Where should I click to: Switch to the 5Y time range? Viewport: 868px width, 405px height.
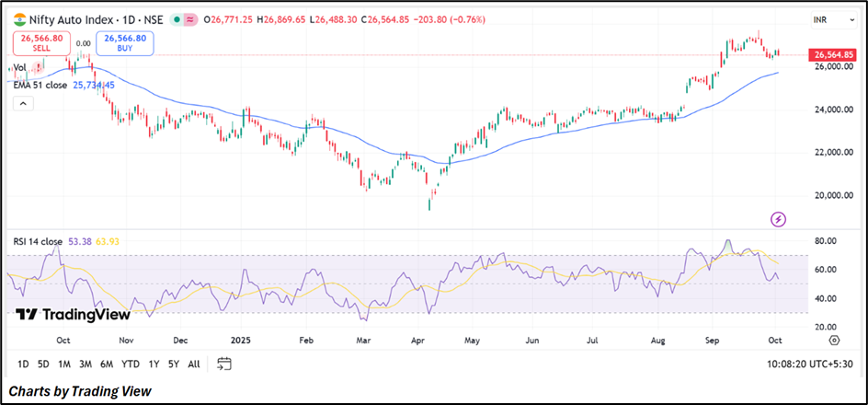174,364
